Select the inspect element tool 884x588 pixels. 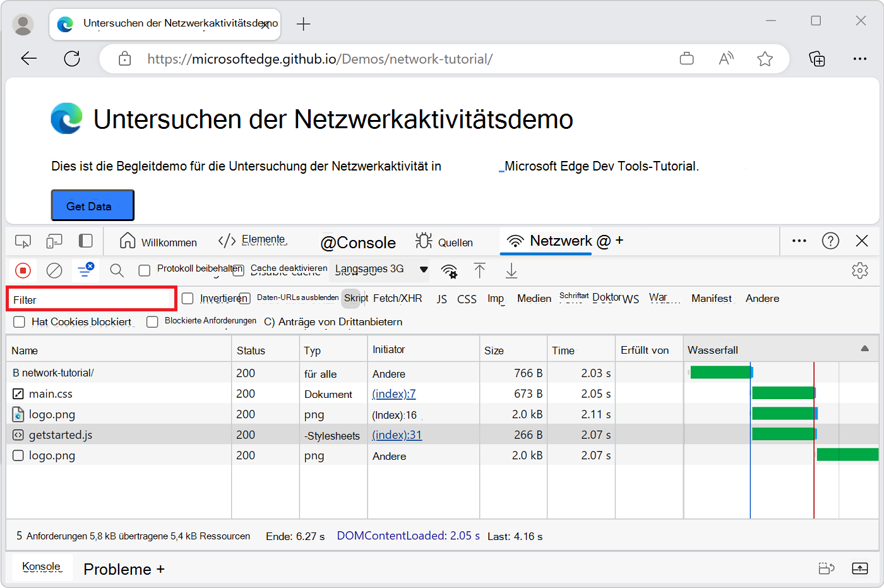tap(23, 241)
